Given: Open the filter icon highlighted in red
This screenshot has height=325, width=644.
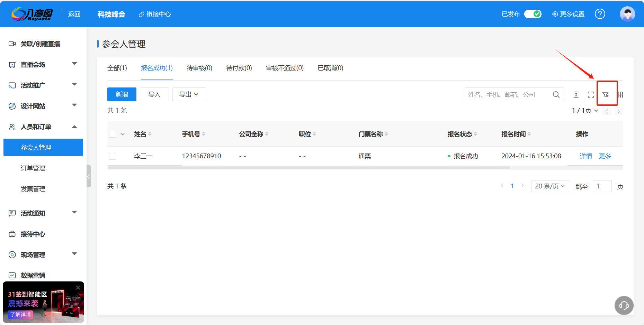Looking at the screenshot, I should [607, 94].
